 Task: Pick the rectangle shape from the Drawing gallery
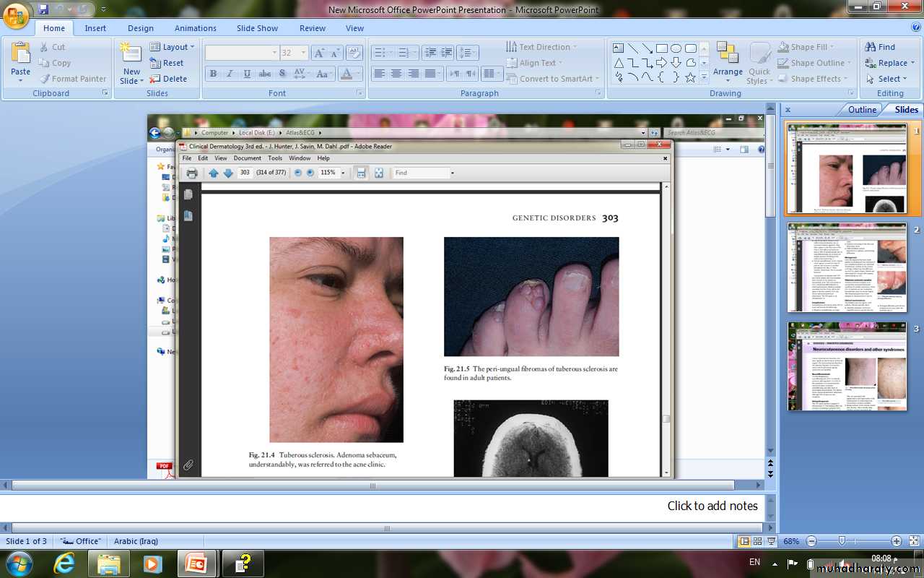pos(661,48)
